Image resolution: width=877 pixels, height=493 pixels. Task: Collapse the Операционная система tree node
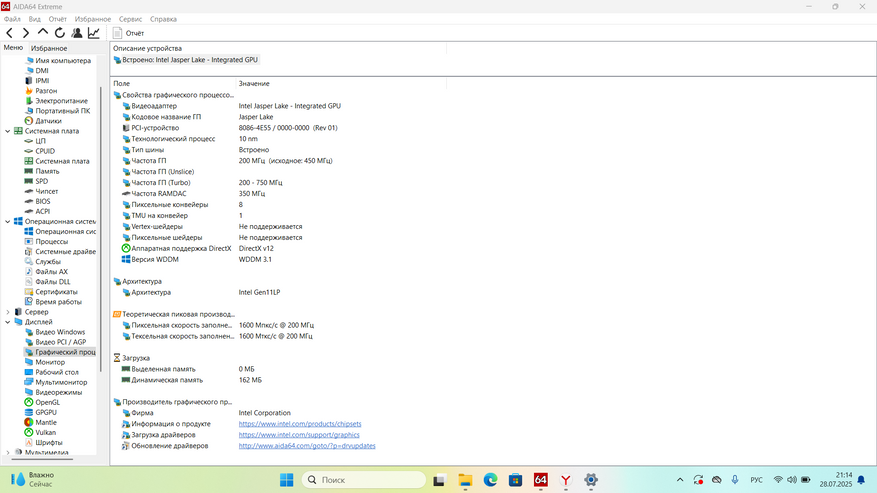[8, 222]
